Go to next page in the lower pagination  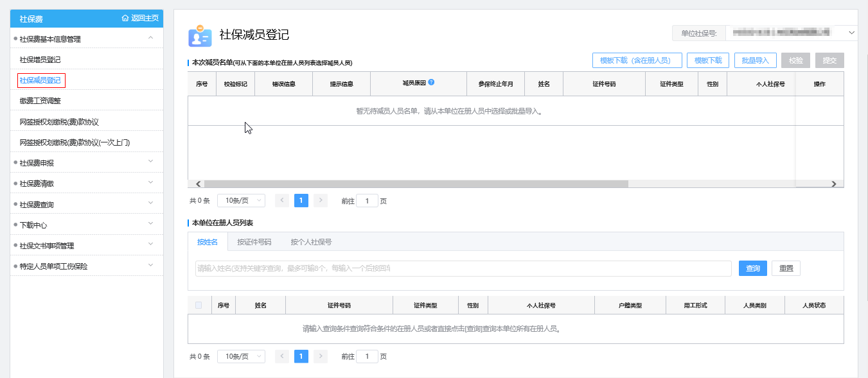(321, 356)
